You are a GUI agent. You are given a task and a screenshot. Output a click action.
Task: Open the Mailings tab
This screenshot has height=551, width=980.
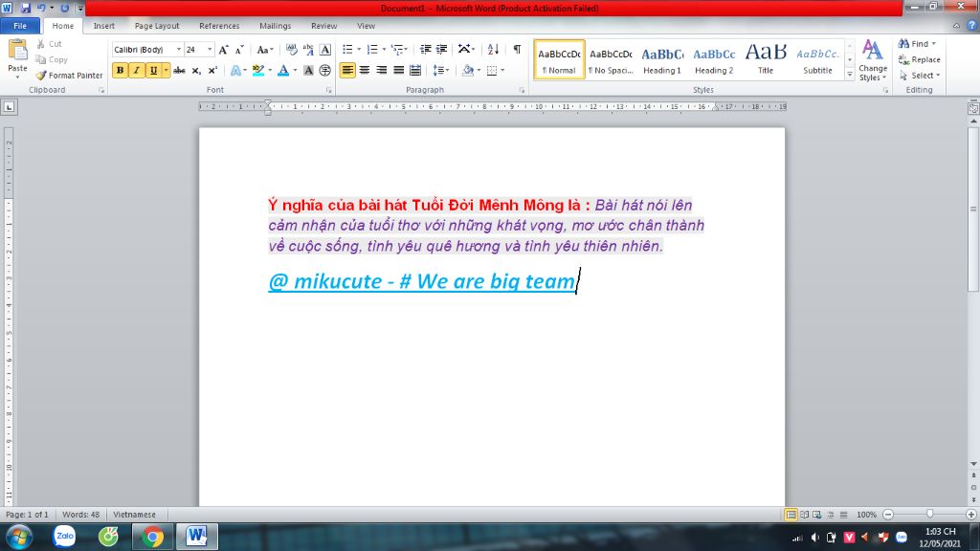coord(275,26)
